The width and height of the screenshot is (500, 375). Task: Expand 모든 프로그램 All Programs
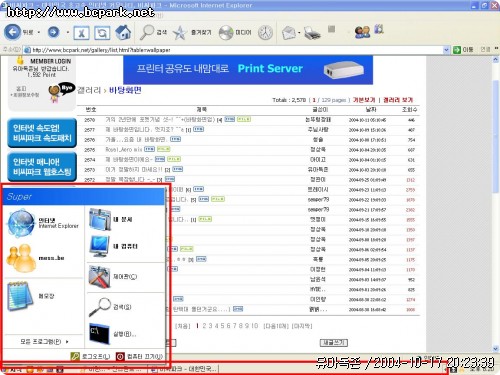pyautogui.click(x=44, y=341)
